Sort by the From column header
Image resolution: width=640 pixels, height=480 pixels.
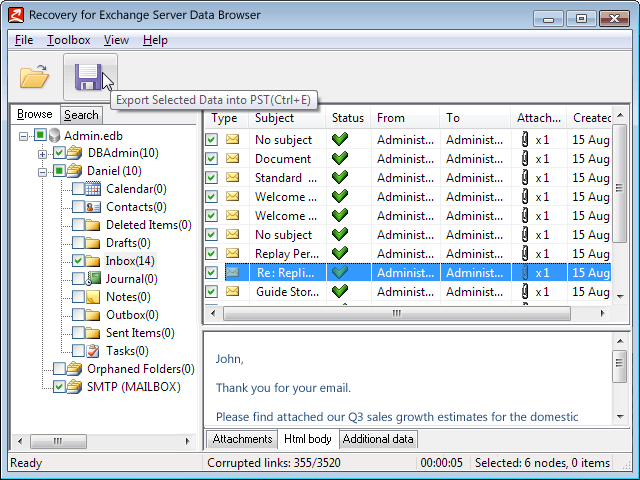(405, 118)
